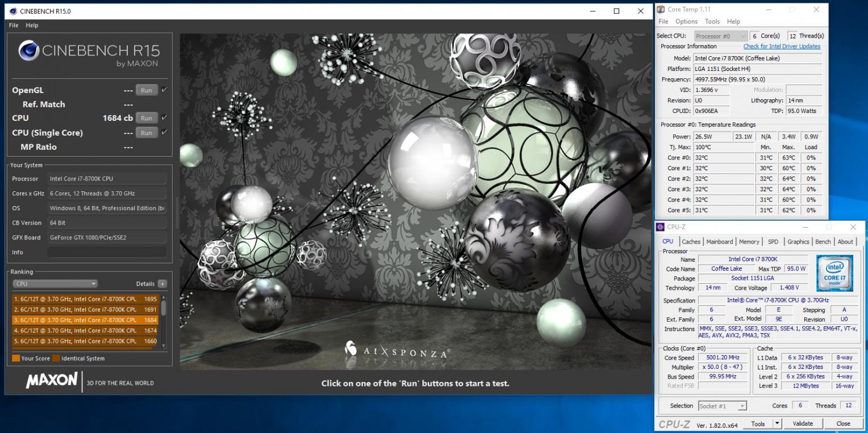This screenshot has width=868, height=433.
Task: Click Core #0 temperature reading
Action: pyautogui.click(x=724, y=158)
